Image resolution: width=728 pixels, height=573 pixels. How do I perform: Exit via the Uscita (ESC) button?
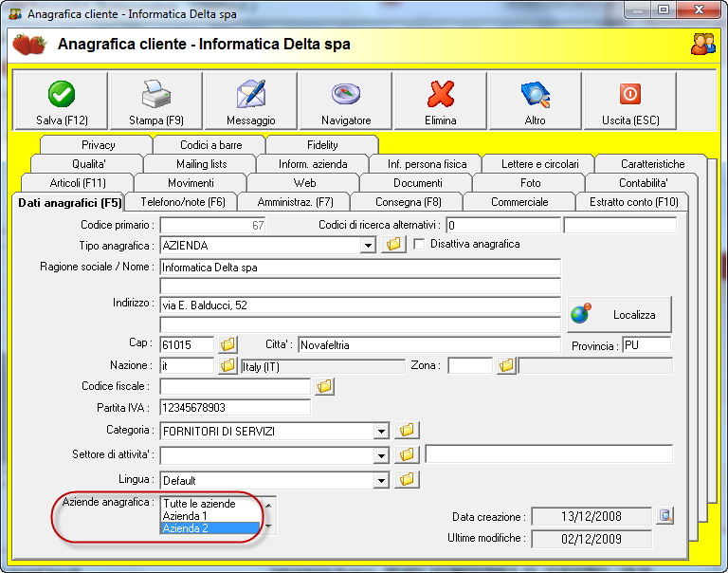point(630,101)
